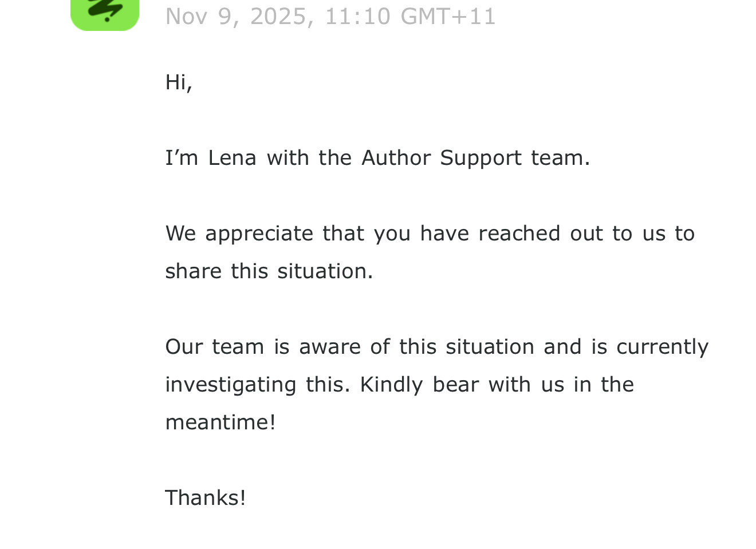
Task: Click the word "currently"
Action: pos(662,347)
